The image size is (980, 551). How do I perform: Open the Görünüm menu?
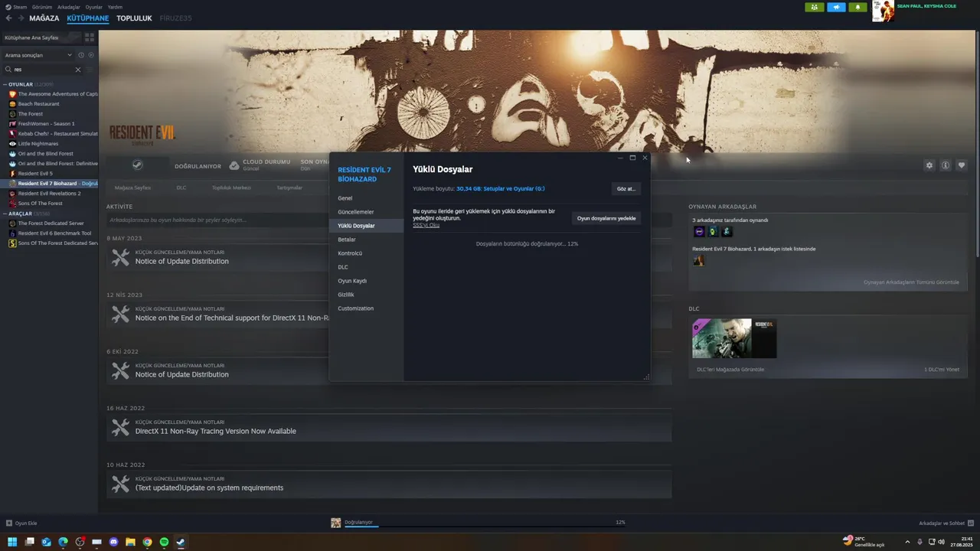pyautogui.click(x=42, y=7)
